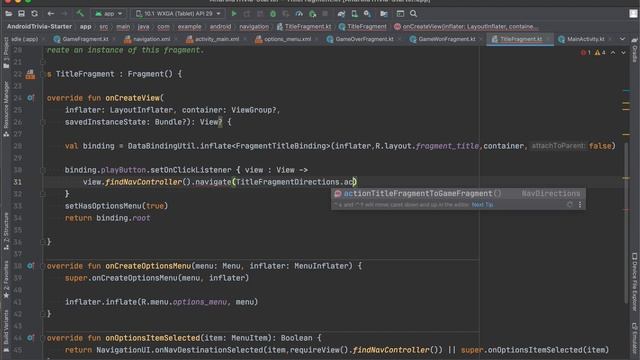This screenshot has height=360, width=640.
Task: Open the Device File Explorer tool window
Action: 635,282
